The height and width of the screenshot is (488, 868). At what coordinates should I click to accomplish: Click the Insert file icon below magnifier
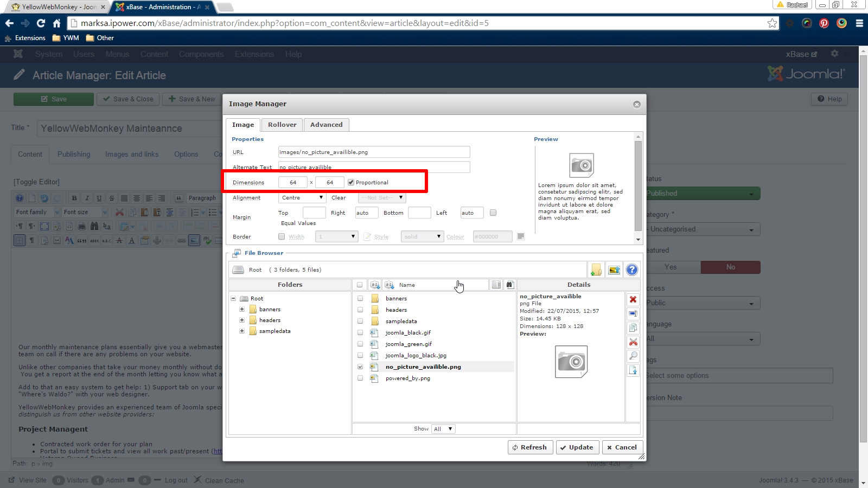tap(633, 370)
